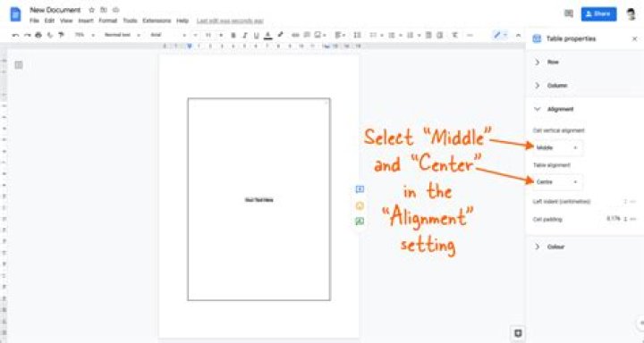Screen dimensions: 644x343
Task: Open the Google Docs home icon
Action: [15, 14]
